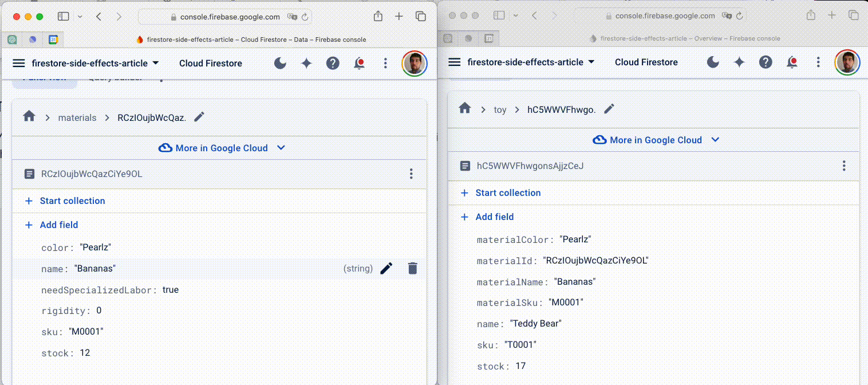The width and height of the screenshot is (868, 385).
Task: Edit path pencil next to RCzlOujbWcQaz.
Action: (x=199, y=117)
